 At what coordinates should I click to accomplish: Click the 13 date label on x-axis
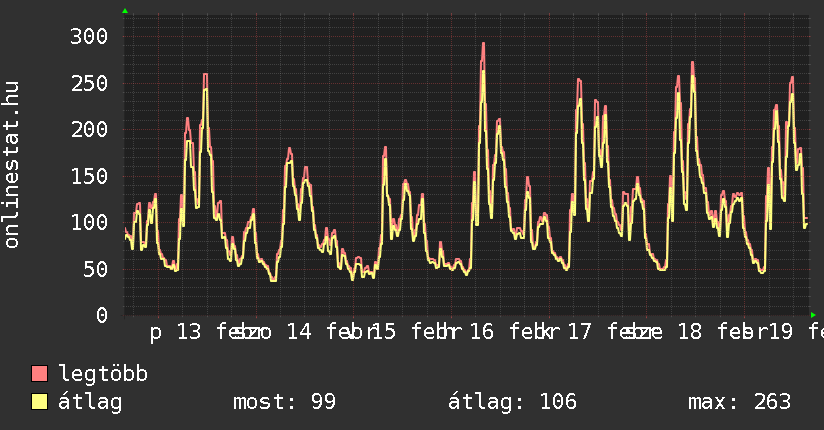click(x=188, y=332)
